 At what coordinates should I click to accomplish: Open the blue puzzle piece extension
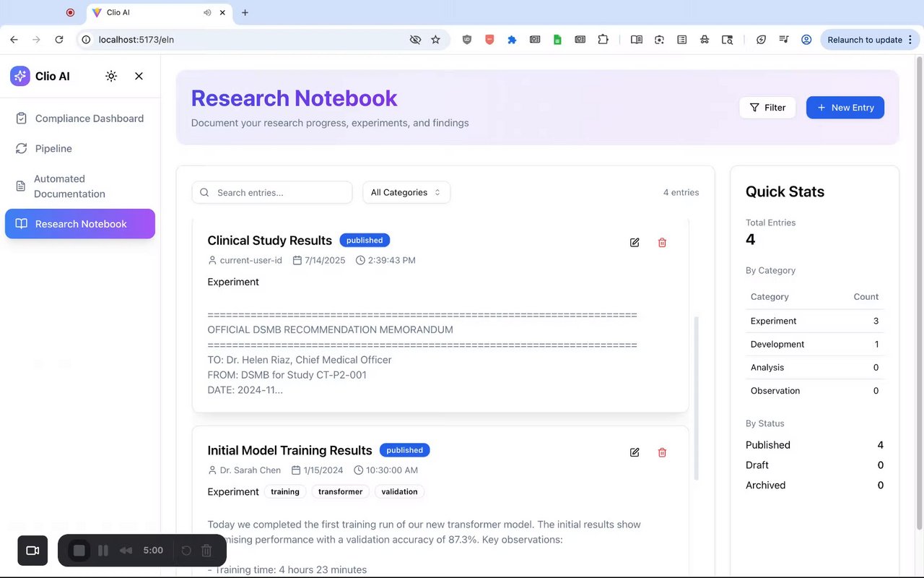[512, 40]
